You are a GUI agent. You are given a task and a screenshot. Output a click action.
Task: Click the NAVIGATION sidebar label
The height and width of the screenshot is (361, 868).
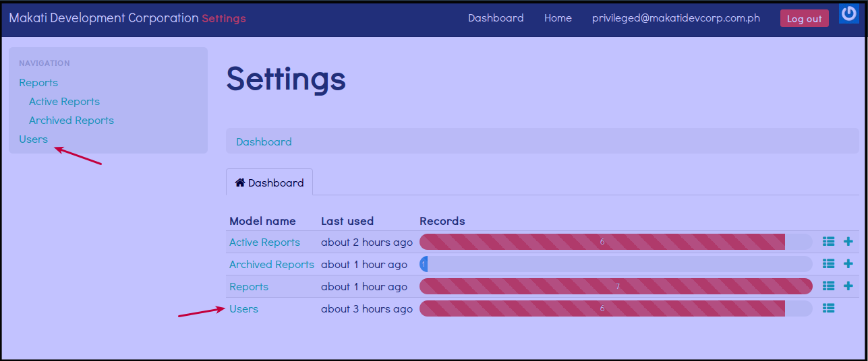pos(45,63)
